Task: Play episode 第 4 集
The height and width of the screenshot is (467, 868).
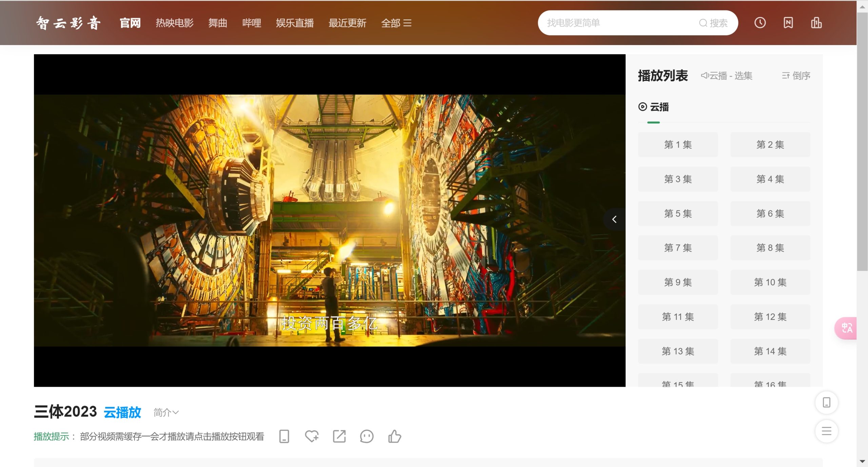Action: [x=770, y=179]
